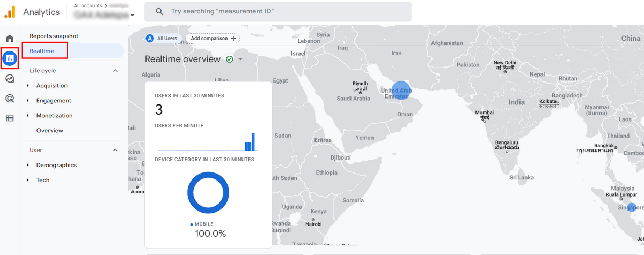
Task: Open the account selector dropdown arrow
Action: pos(132,16)
